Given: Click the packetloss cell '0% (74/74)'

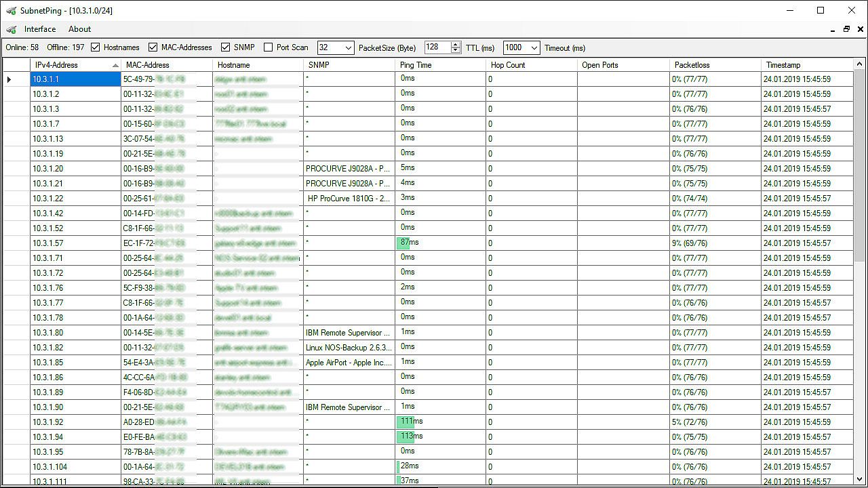Looking at the screenshot, I should [x=715, y=199].
